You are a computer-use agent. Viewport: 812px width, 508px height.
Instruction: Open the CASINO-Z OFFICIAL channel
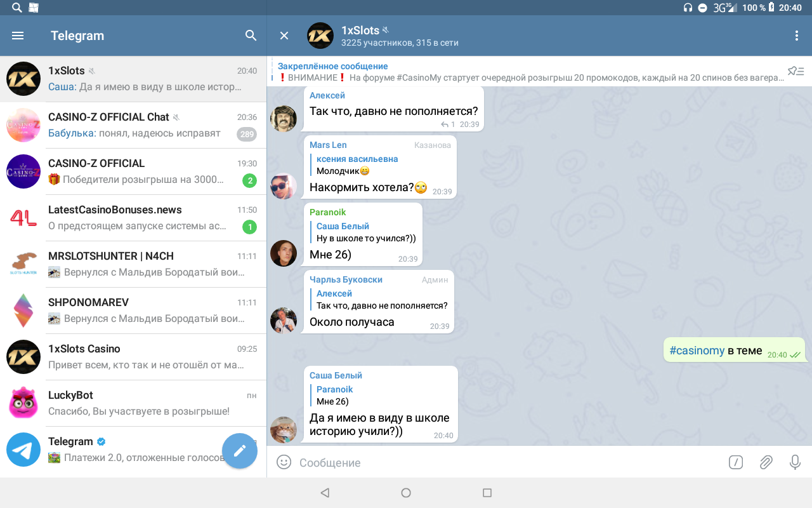pos(133,171)
